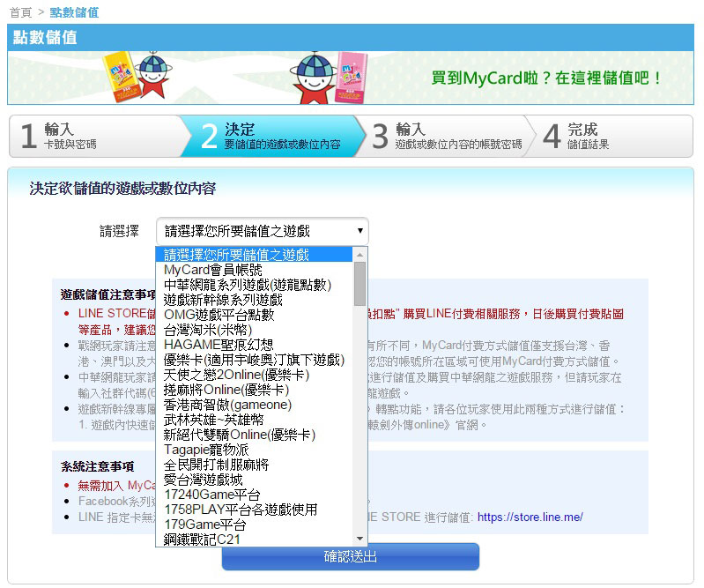The height and width of the screenshot is (588, 704).
Task: Go to 首頁 in the breadcrumb
Action: pyautogui.click(x=20, y=12)
